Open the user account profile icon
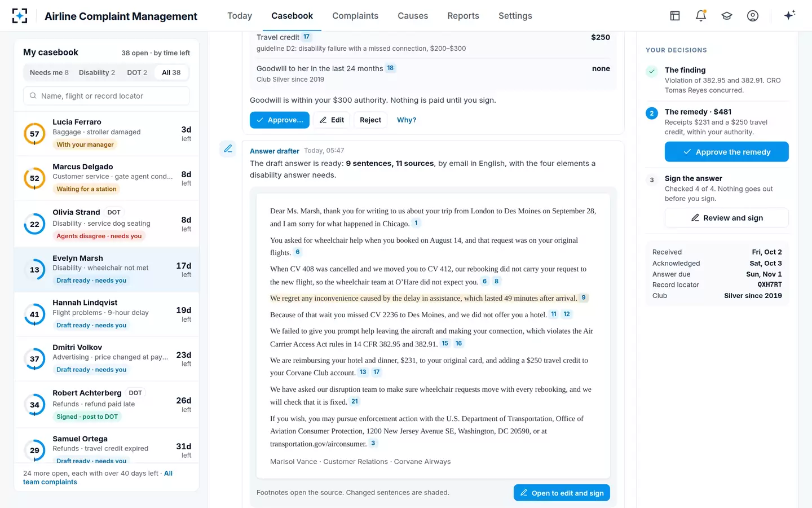This screenshot has height=508, width=812. [x=753, y=16]
